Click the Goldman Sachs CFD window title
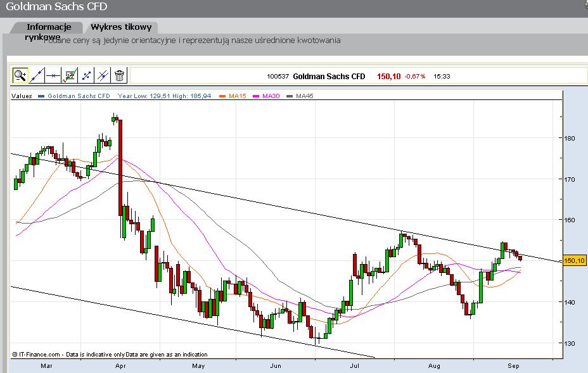The width and height of the screenshot is (588, 373). (56, 7)
